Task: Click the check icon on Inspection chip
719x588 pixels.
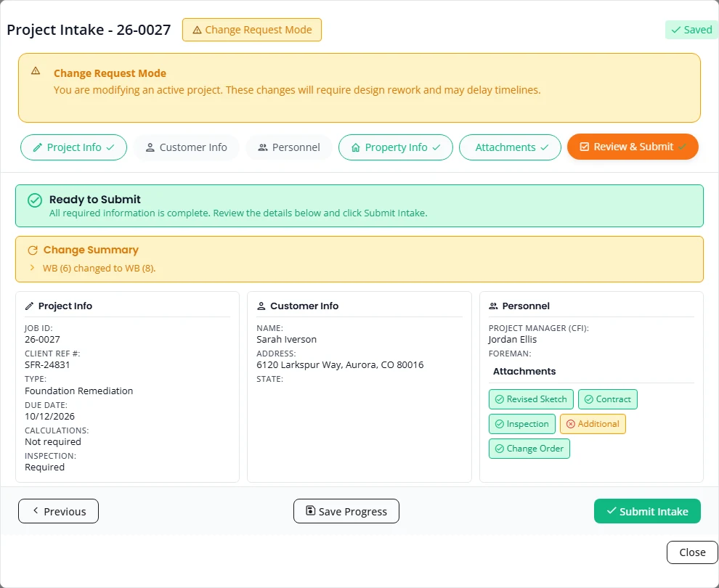Action: (x=500, y=424)
